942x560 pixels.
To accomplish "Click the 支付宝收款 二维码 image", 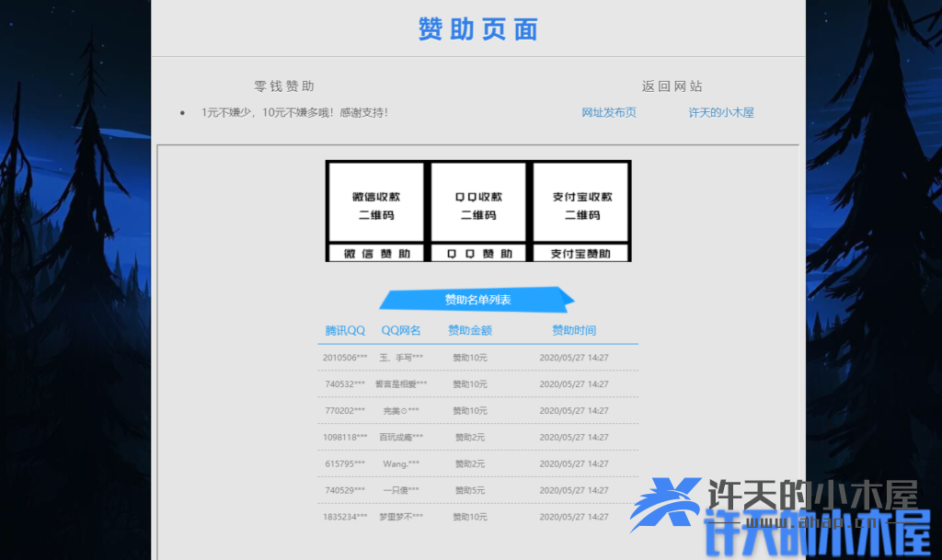I will point(581,202).
